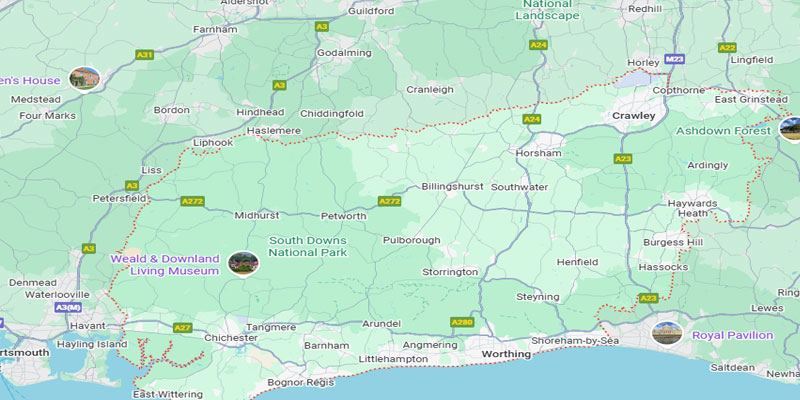This screenshot has width=800, height=400.
Task: Select the A3(M) road shield near Waterlooville
Action: point(68,308)
